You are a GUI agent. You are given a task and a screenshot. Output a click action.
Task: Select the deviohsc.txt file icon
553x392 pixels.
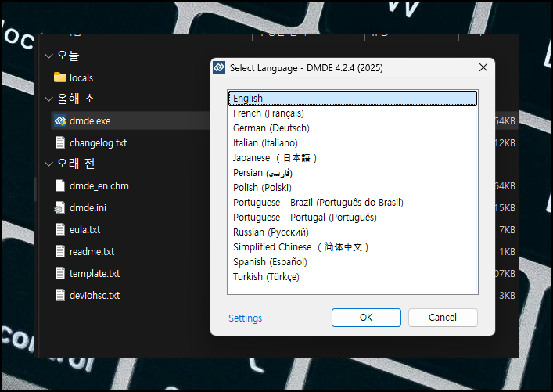60,295
